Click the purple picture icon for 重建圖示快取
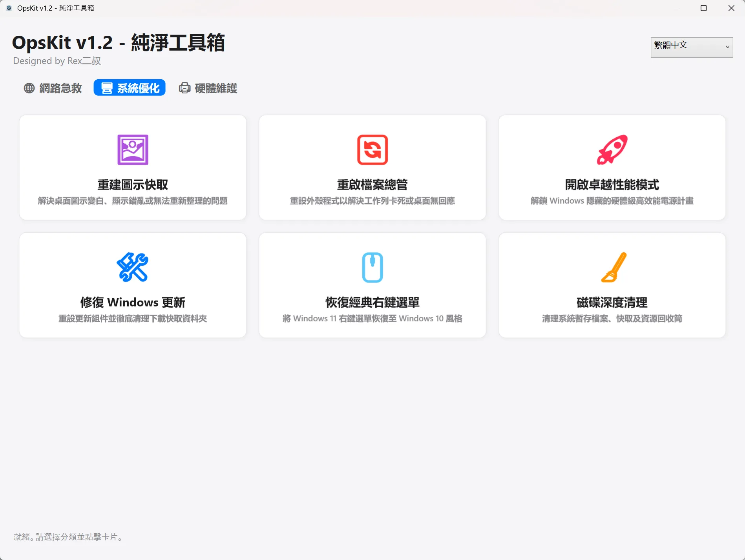Viewport: 745px width, 560px height. click(x=133, y=150)
